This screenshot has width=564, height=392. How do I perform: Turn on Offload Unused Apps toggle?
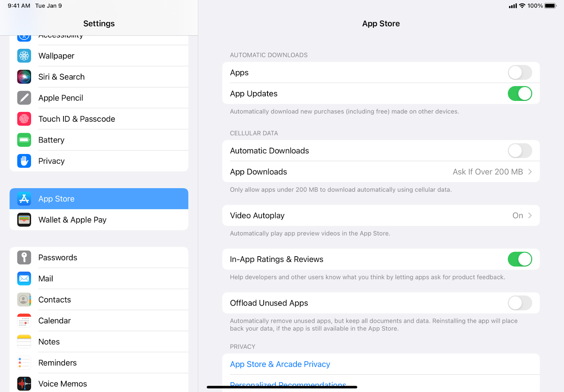point(520,303)
